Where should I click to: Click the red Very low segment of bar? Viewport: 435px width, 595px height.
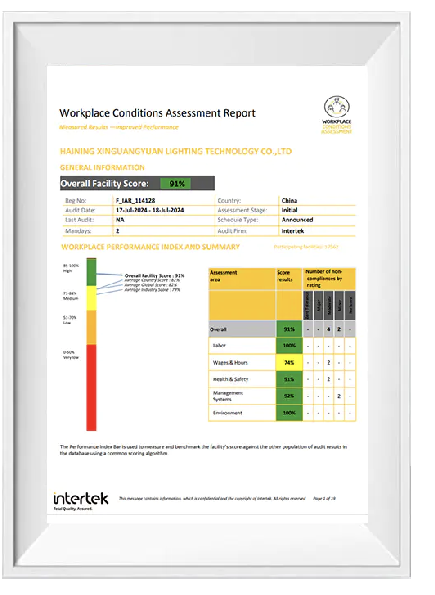point(91,387)
